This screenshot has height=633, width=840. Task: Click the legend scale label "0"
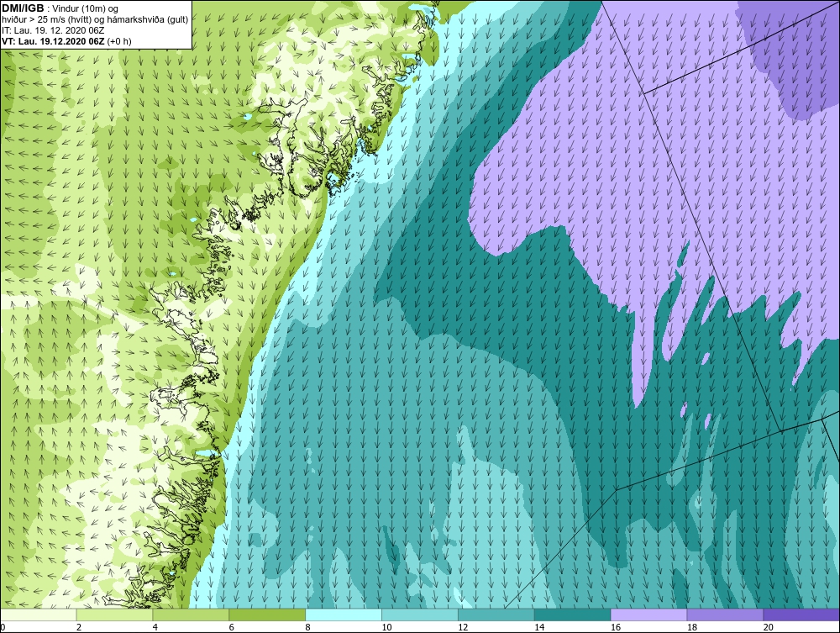[3, 627]
